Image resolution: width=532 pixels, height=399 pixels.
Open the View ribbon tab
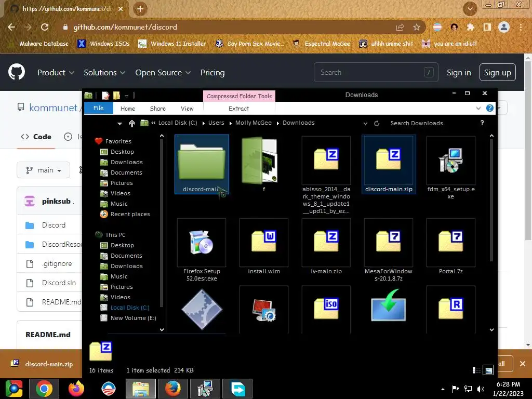tap(187, 109)
